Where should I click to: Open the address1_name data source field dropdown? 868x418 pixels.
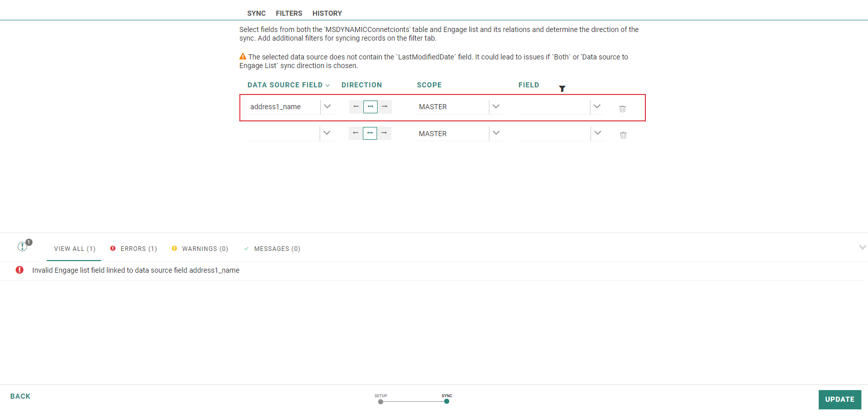tap(327, 107)
